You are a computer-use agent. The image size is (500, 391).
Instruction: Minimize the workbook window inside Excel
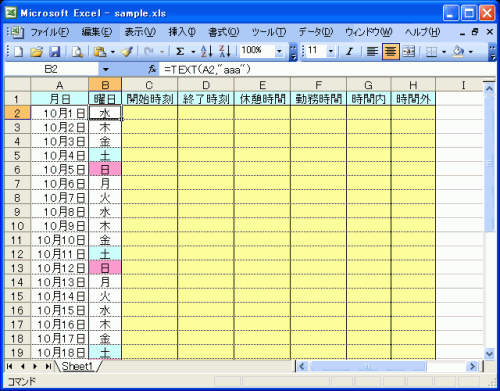click(462, 33)
